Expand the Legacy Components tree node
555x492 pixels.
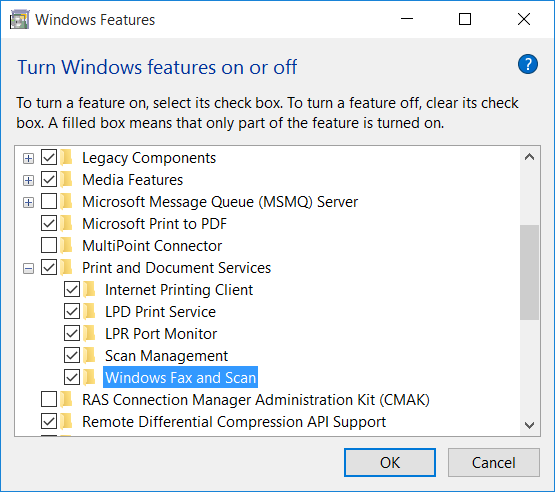tap(28, 158)
